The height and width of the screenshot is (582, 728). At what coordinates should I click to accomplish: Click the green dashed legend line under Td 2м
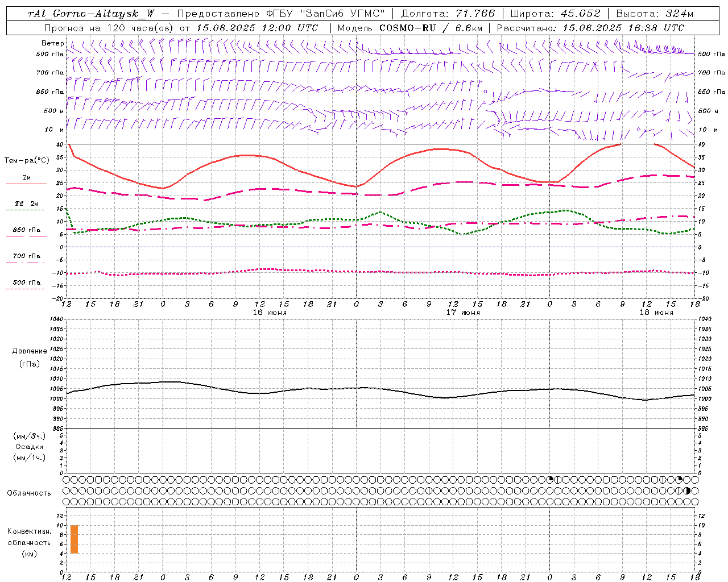click(x=26, y=210)
